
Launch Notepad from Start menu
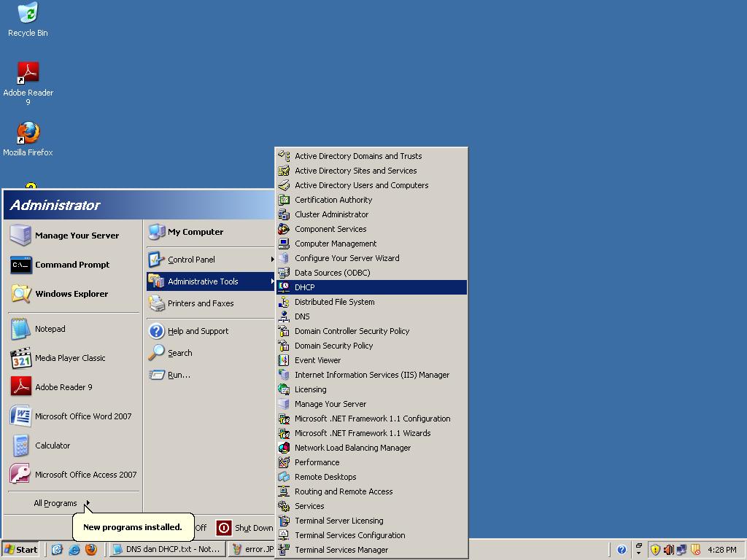tap(74, 329)
